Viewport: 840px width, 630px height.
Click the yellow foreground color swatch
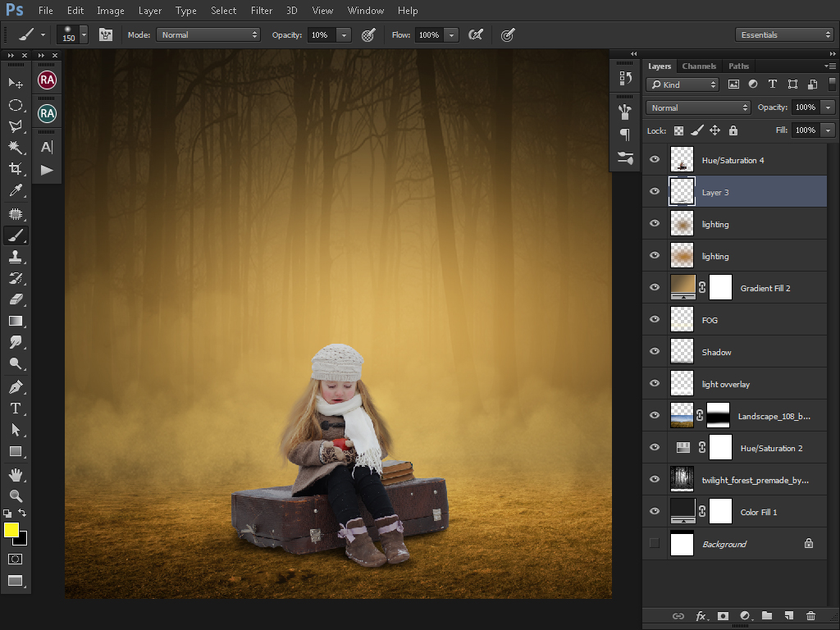pyautogui.click(x=11, y=530)
